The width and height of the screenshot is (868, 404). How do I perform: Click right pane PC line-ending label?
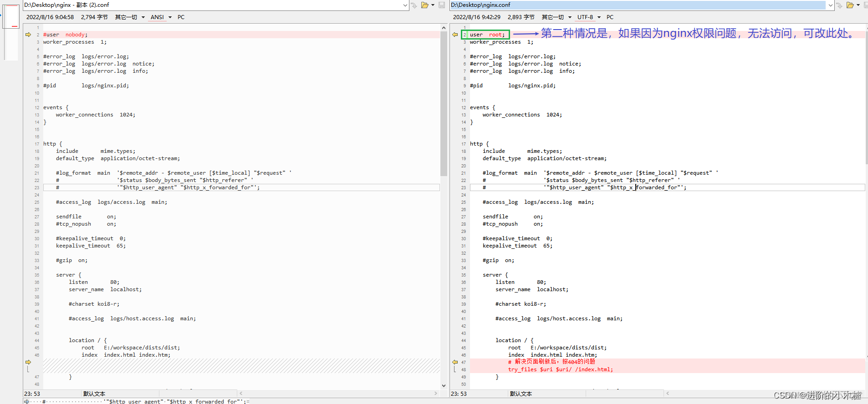coord(610,17)
